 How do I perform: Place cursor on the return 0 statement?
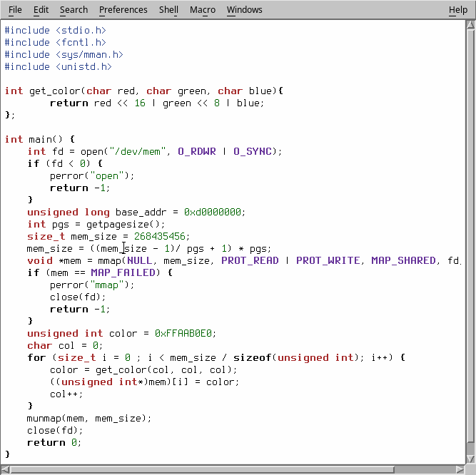click(x=54, y=442)
